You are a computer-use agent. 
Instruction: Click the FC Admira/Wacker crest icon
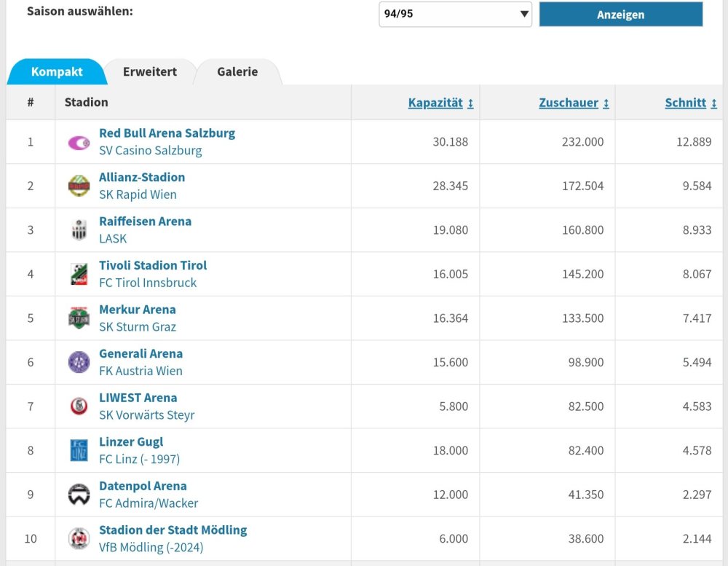point(79,495)
